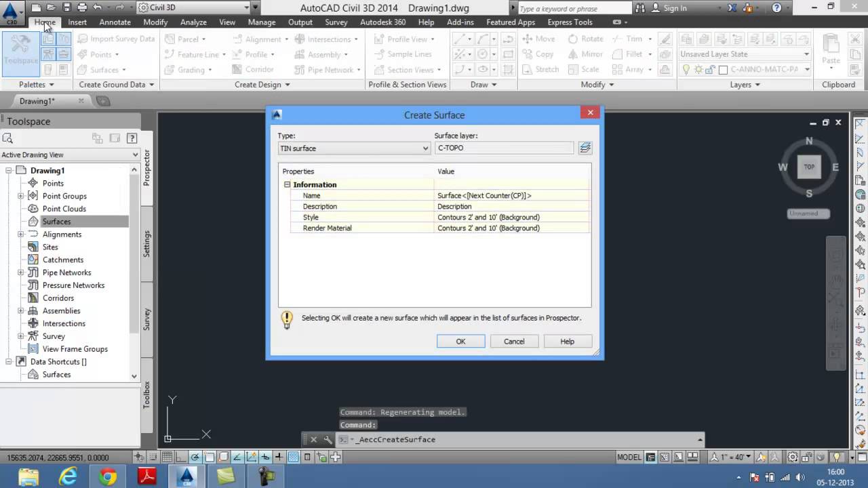The image size is (868, 488).
Task: Click the Toolspace palette button
Action: [x=21, y=53]
